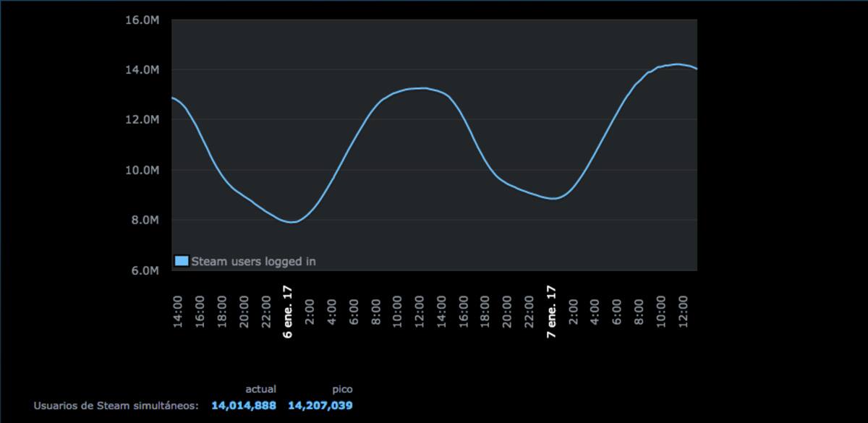This screenshot has height=423, width=868.
Task: Click the 16.0M y-axis label
Action: 142,20
